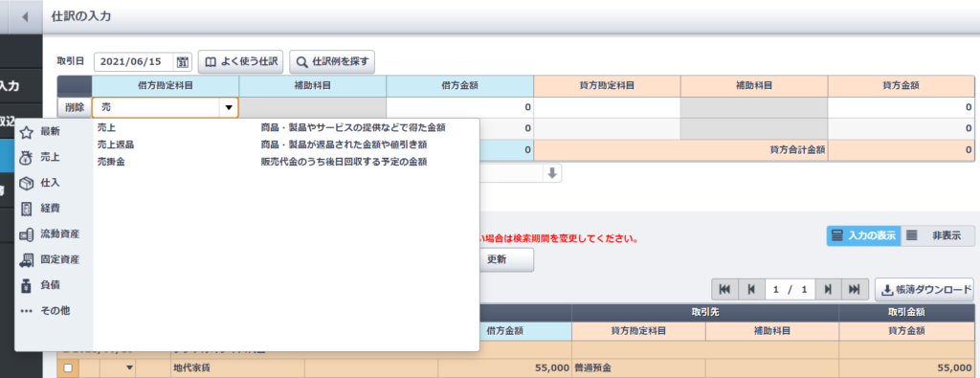Open the 借方勘定科目 dropdown arrow
The image size is (980, 378).
pyautogui.click(x=228, y=107)
